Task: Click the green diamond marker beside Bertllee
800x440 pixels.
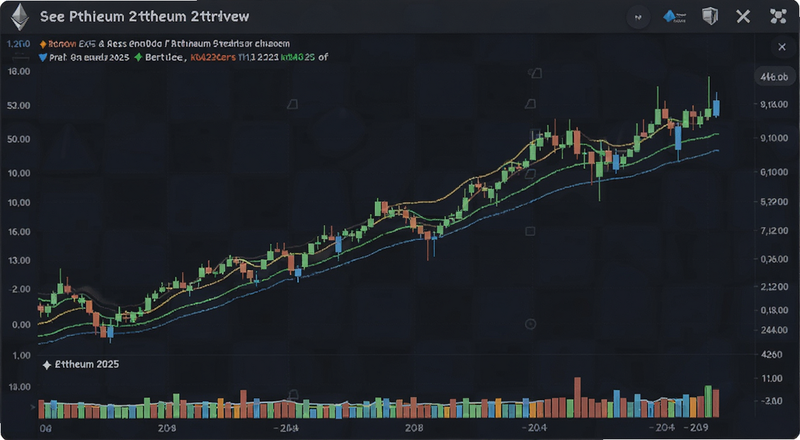Action: tap(138, 58)
